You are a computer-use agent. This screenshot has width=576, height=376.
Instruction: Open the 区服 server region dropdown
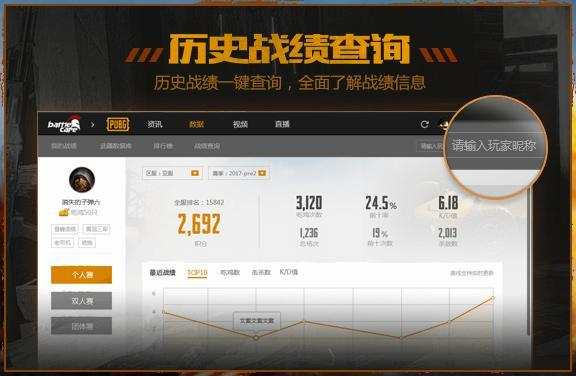click(x=172, y=173)
